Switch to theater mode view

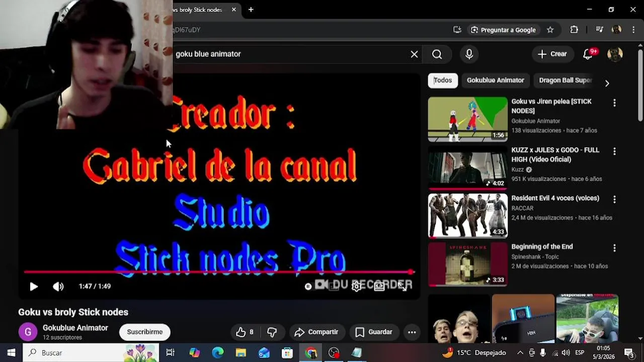point(379,286)
